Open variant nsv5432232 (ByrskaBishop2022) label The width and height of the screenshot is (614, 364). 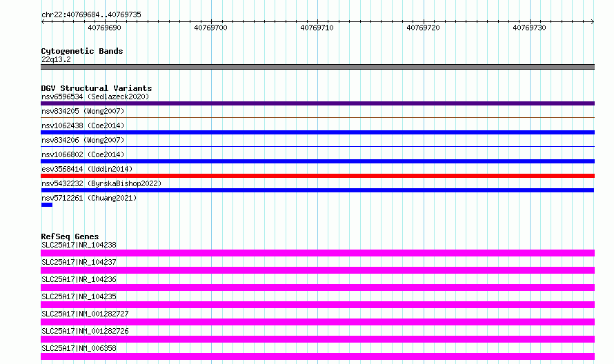tap(101, 183)
